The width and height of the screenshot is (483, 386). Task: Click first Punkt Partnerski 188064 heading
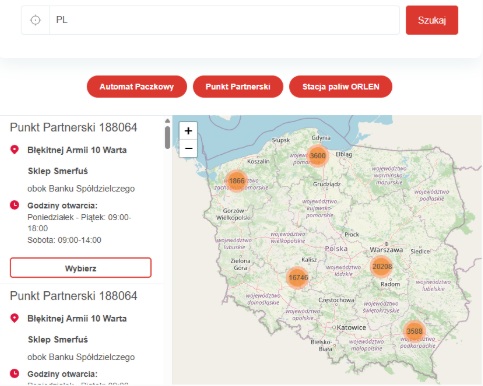click(x=73, y=127)
